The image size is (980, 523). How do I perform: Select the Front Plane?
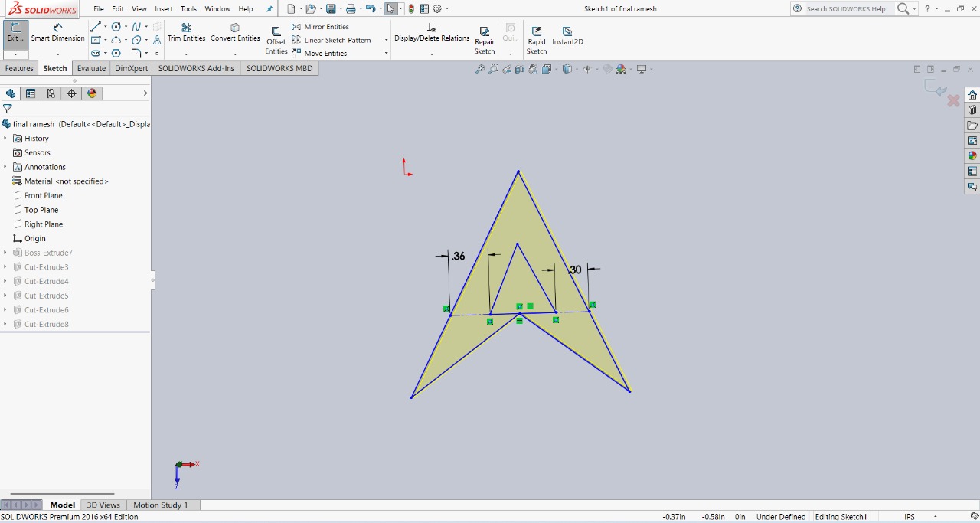pos(44,195)
